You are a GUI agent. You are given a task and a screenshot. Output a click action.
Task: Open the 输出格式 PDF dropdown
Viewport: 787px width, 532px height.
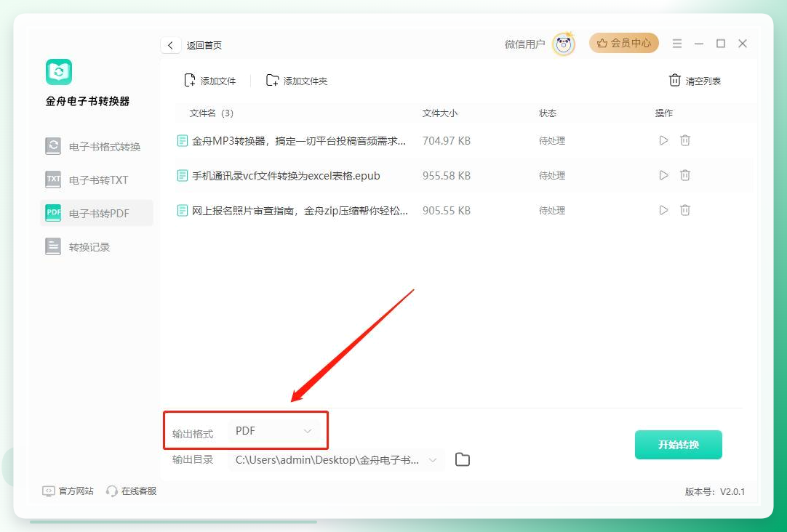[x=274, y=431]
